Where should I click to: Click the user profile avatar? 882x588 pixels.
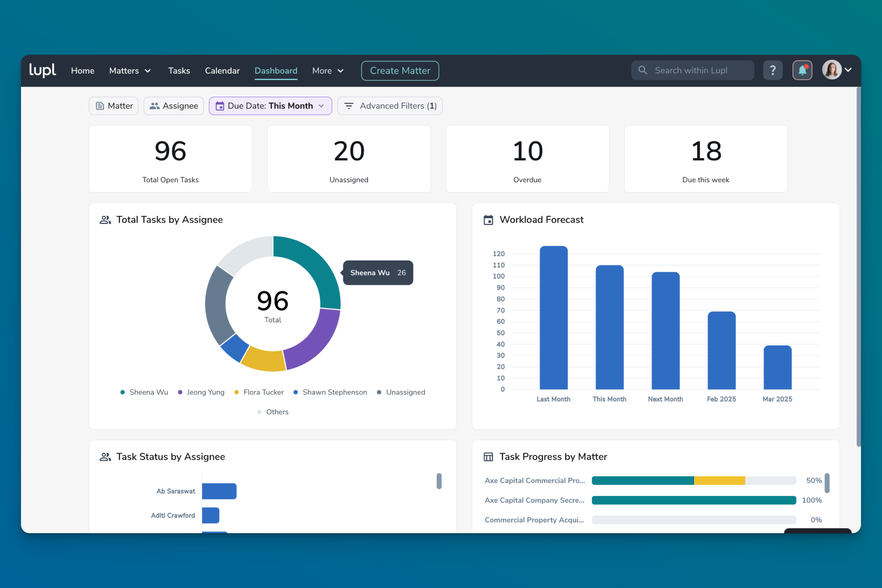click(831, 70)
